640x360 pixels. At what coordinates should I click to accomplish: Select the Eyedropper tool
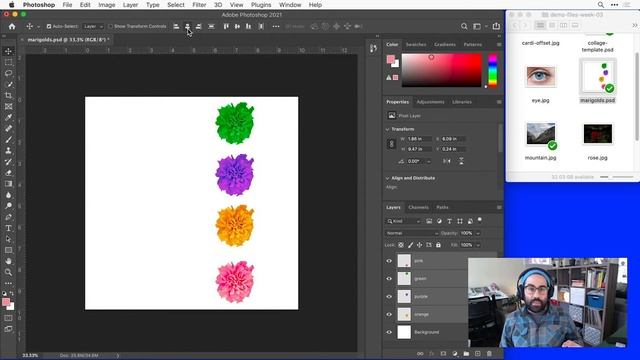coord(8,118)
